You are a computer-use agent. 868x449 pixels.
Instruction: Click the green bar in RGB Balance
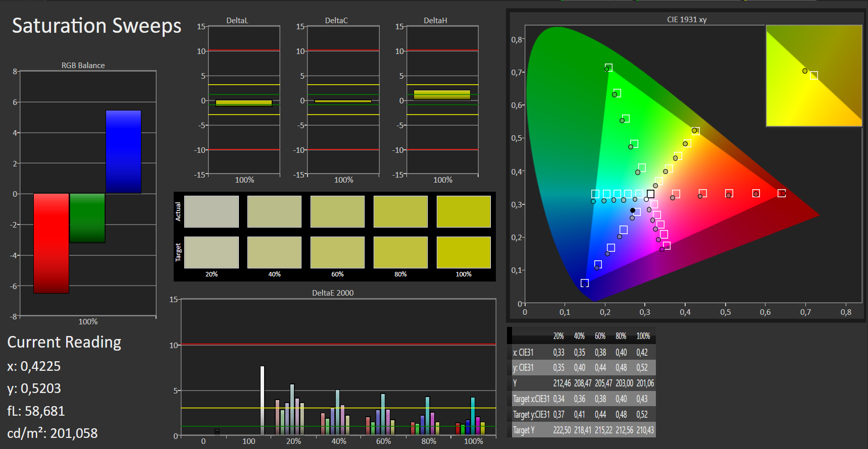point(87,218)
